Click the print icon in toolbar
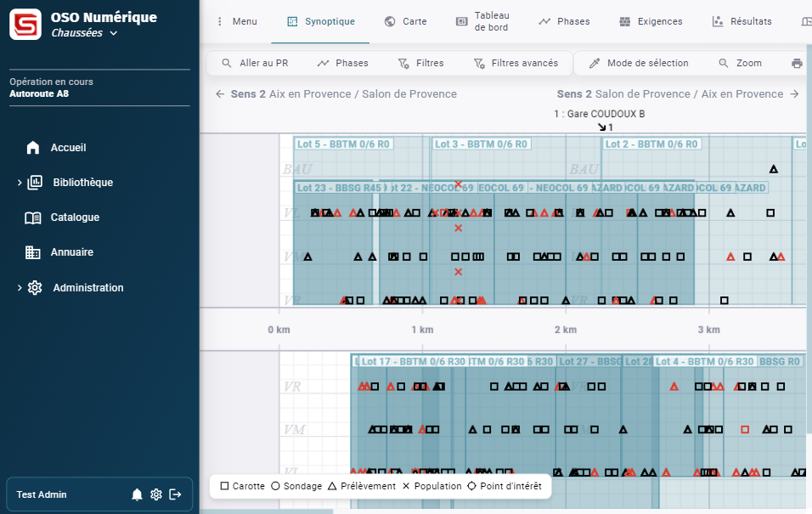The width and height of the screenshot is (812, 514). (797, 64)
